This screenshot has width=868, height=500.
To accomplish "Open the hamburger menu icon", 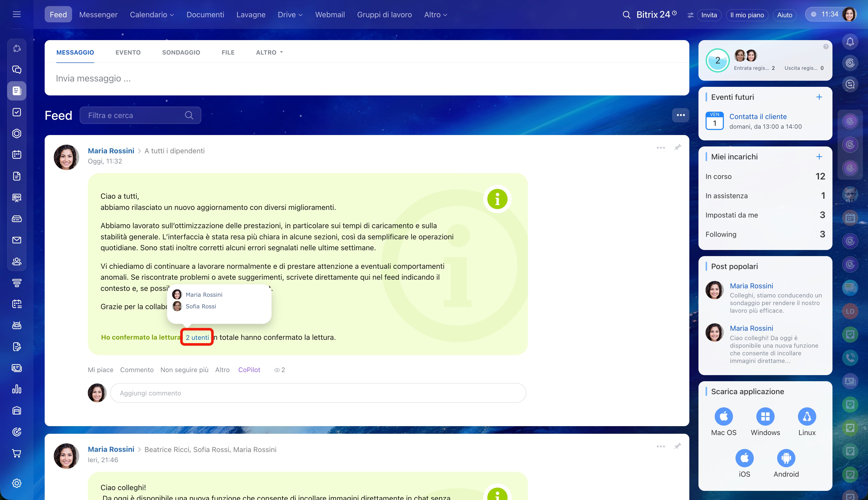I will pyautogui.click(x=16, y=14).
